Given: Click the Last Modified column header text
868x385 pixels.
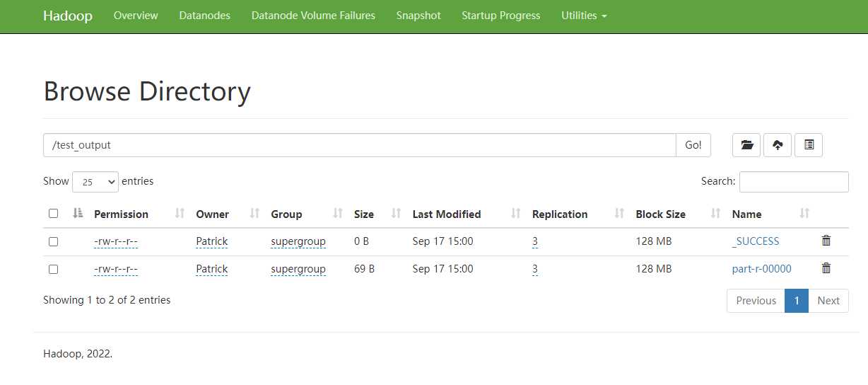Looking at the screenshot, I should [x=447, y=214].
